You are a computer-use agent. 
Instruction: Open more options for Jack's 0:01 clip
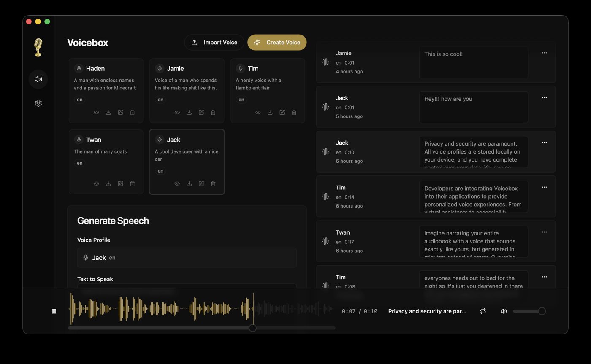[x=544, y=98]
